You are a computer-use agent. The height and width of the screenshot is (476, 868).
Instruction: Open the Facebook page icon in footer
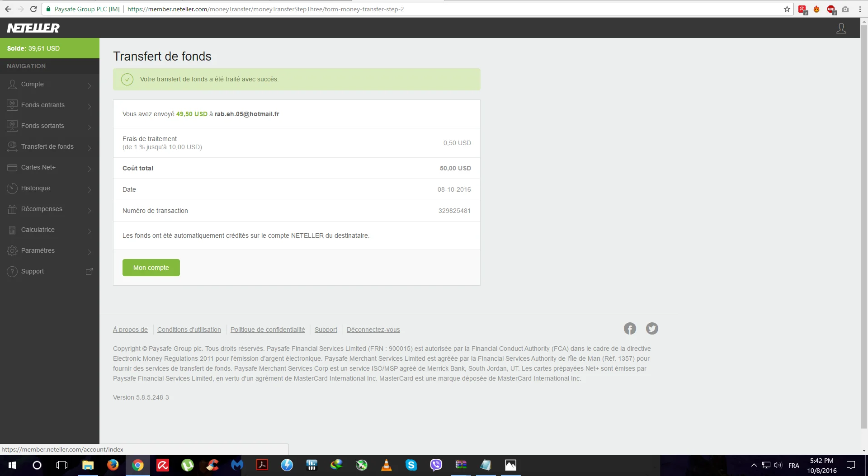(x=630, y=329)
